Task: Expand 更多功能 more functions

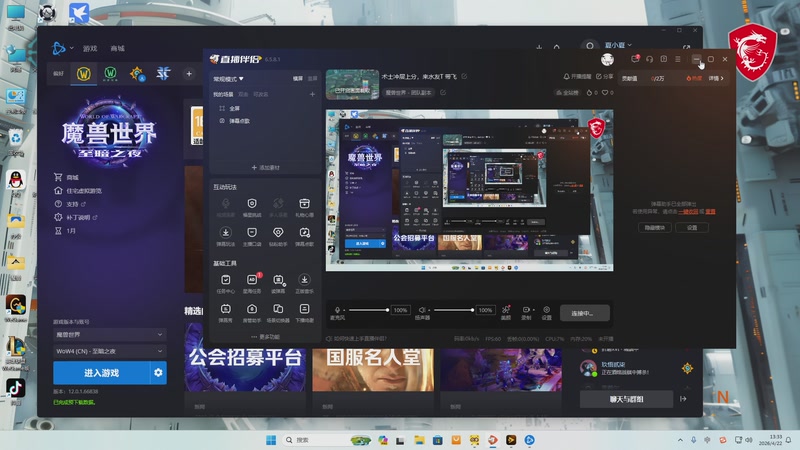Action: click(x=265, y=337)
